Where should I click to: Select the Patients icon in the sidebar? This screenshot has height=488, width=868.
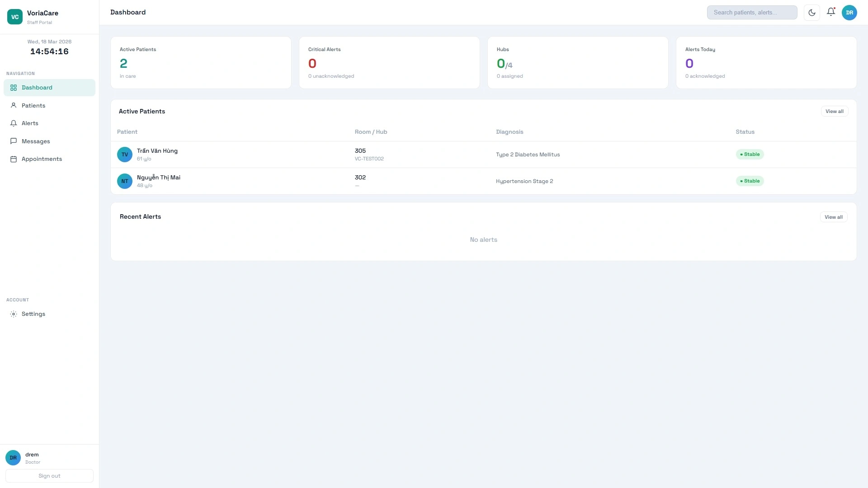pyautogui.click(x=14, y=105)
